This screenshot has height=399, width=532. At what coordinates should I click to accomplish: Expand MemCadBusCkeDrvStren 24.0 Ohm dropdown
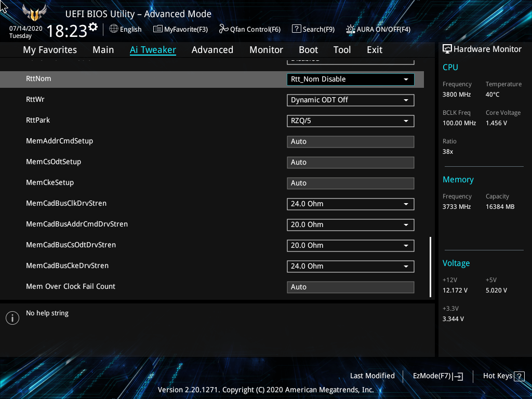click(x=351, y=267)
